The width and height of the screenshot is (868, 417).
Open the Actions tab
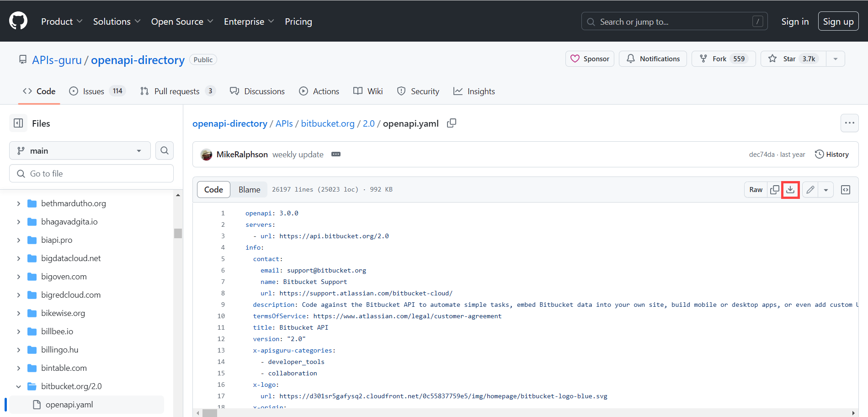(319, 91)
